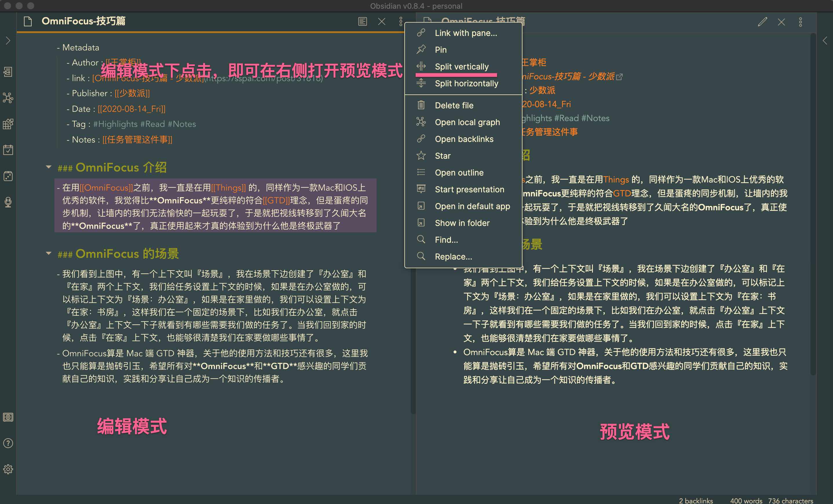
Task: Select Open local graph menu item
Action: coord(467,122)
